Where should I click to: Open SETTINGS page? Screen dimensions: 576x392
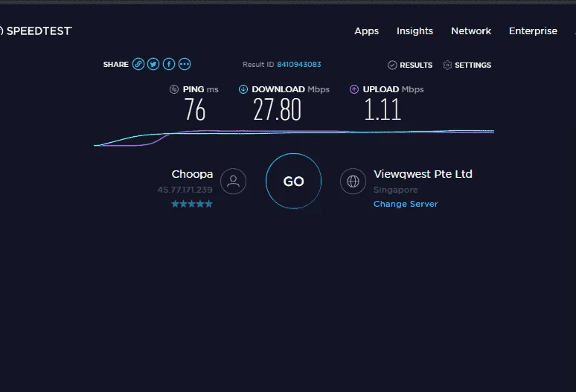473,65
